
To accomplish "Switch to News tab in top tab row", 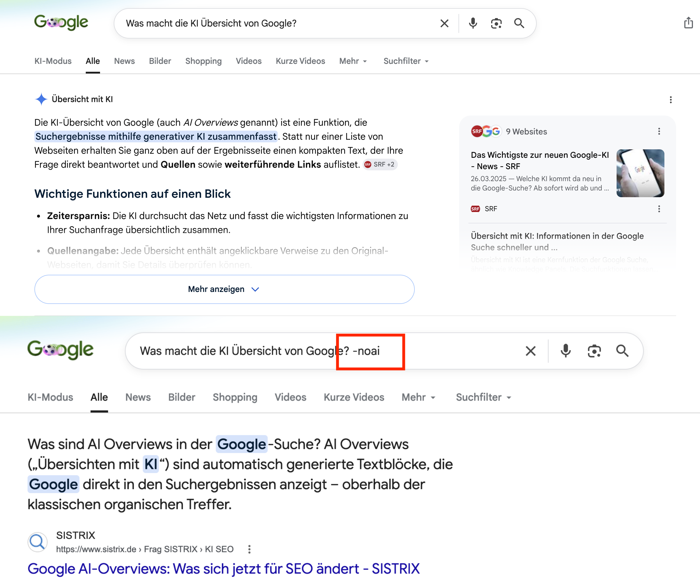I will (x=124, y=61).
